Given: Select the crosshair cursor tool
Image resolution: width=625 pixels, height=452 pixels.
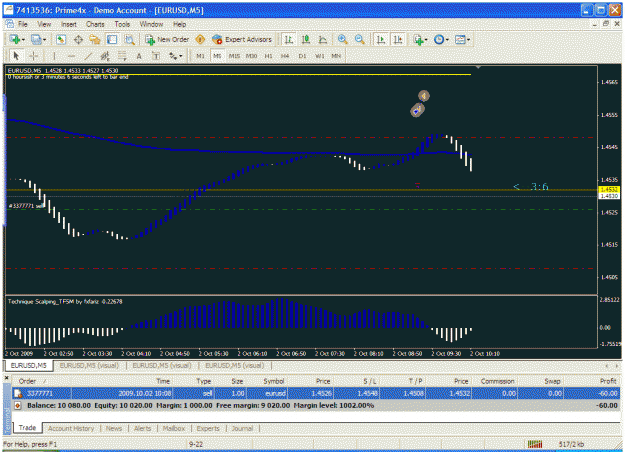Looking at the screenshot, I should point(33,56).
